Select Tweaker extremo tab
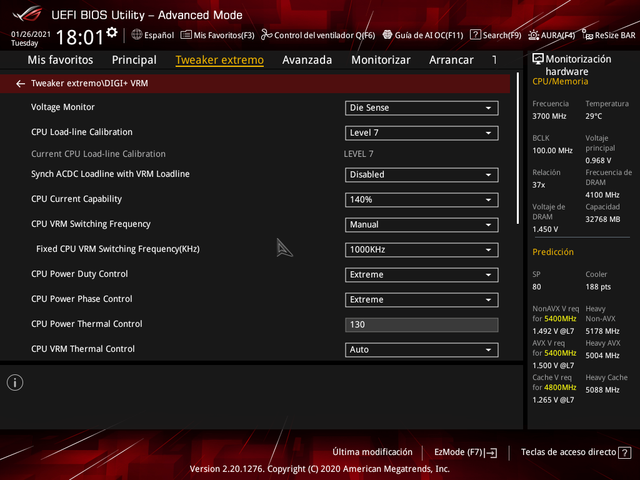 [220, 60]
